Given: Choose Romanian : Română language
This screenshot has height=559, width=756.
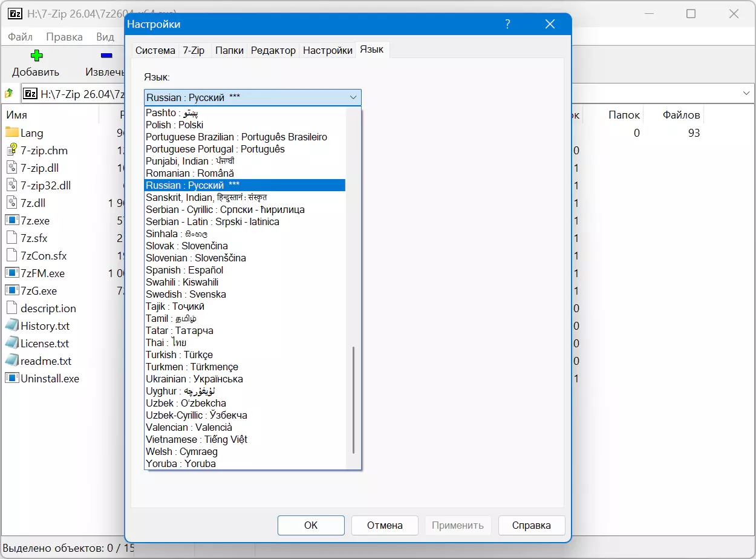Looking at the screenshot, I should [245, 173].
